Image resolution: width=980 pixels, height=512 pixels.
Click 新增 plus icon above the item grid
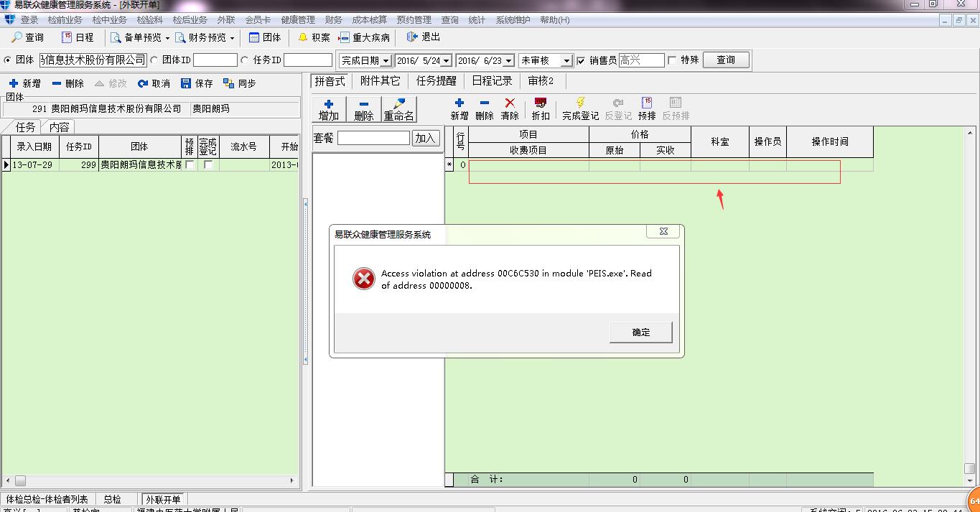point(459,103)
